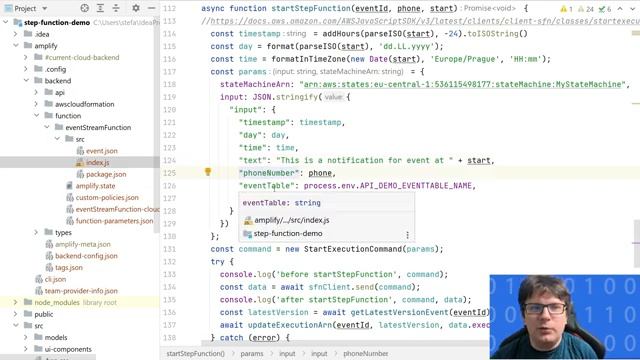Click the Expand All icon in Project toolbar
Image resolution: width=640 pixels, height=360 pixels.
pos(100,8)
